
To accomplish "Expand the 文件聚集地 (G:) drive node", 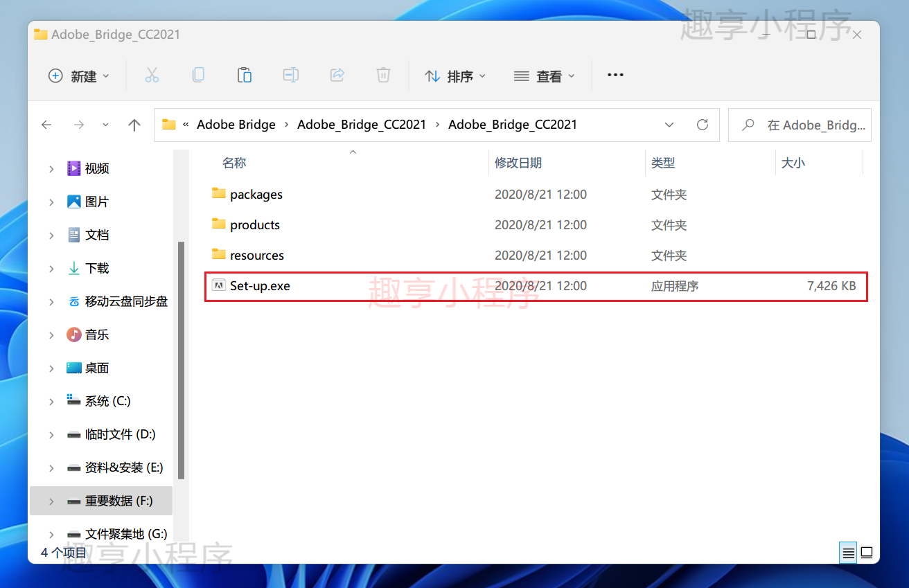I will tap(51, 534).
